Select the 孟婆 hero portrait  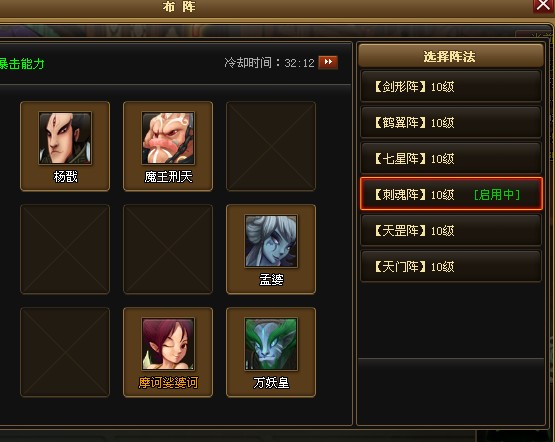[x=271, y=241]
